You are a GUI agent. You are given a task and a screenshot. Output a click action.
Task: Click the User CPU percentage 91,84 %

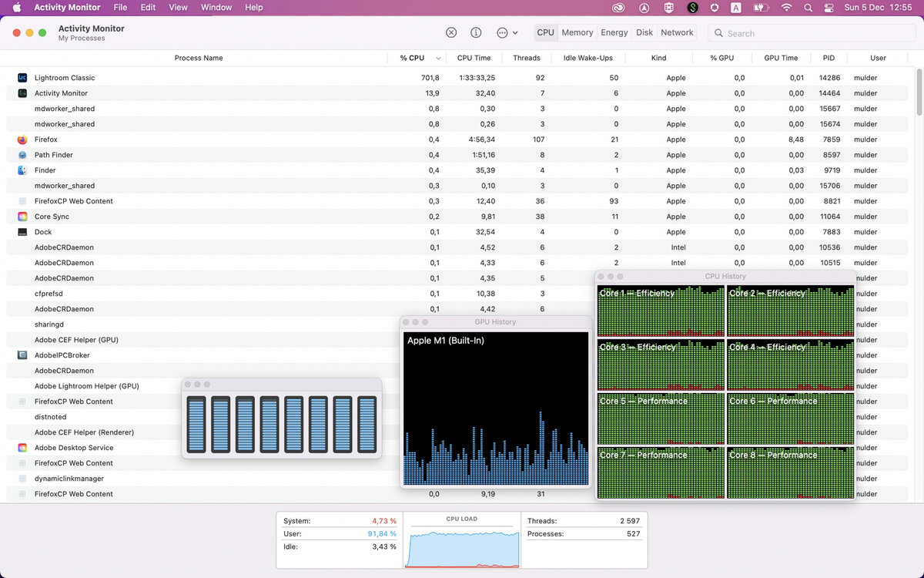pos(382,533)
